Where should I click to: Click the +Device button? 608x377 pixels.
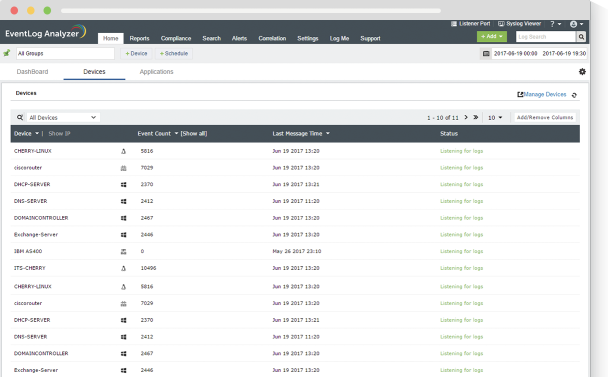click(x=136, y=54)
